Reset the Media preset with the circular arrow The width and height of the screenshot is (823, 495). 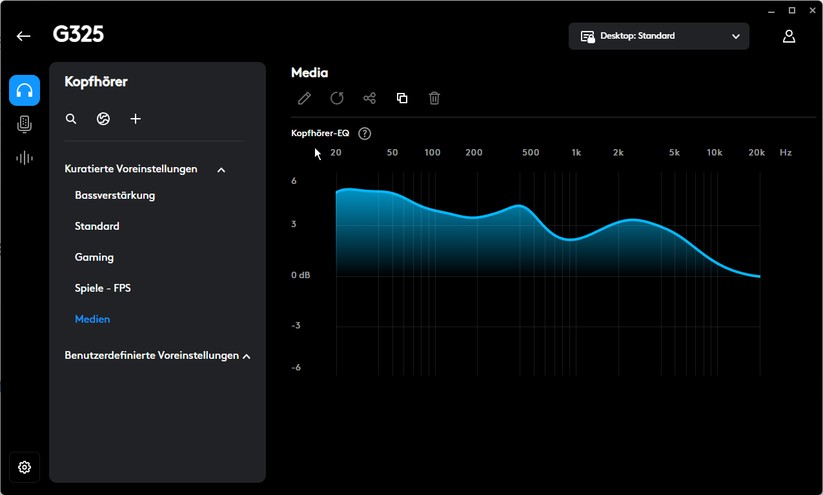point(337,98)
